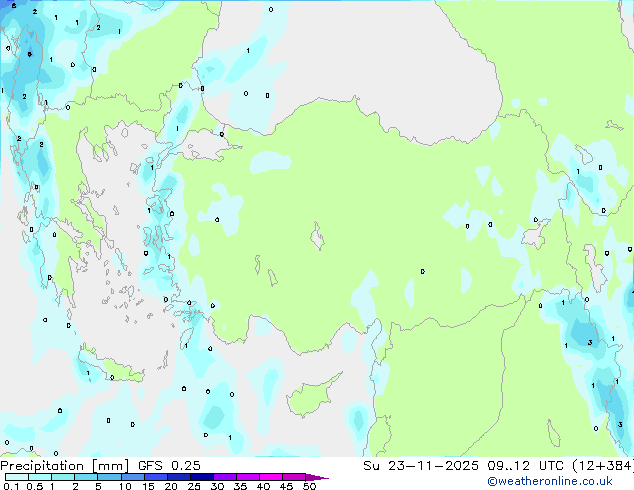The height and width of the screenshot is (490, 634).
Task: Click the '0.1' legend scale label
Action: pos(11,486)
